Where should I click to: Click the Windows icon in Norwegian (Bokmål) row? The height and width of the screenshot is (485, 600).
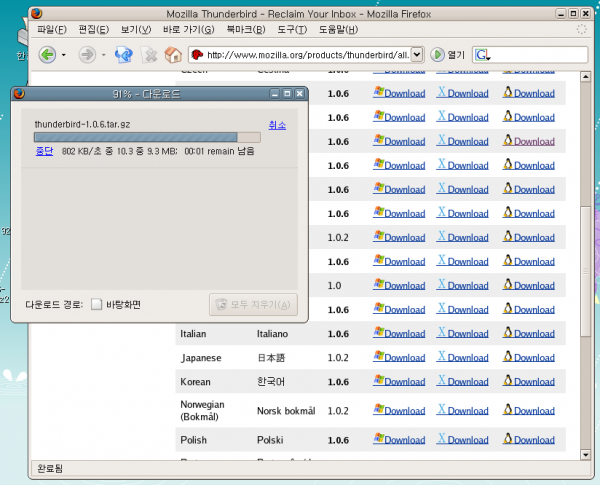pyautogui.click(x=379, y=408)
